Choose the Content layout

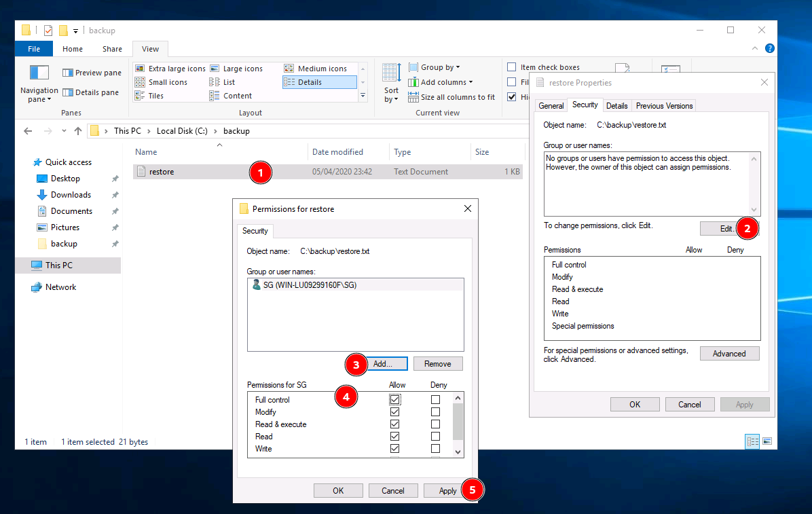[230, 95]
